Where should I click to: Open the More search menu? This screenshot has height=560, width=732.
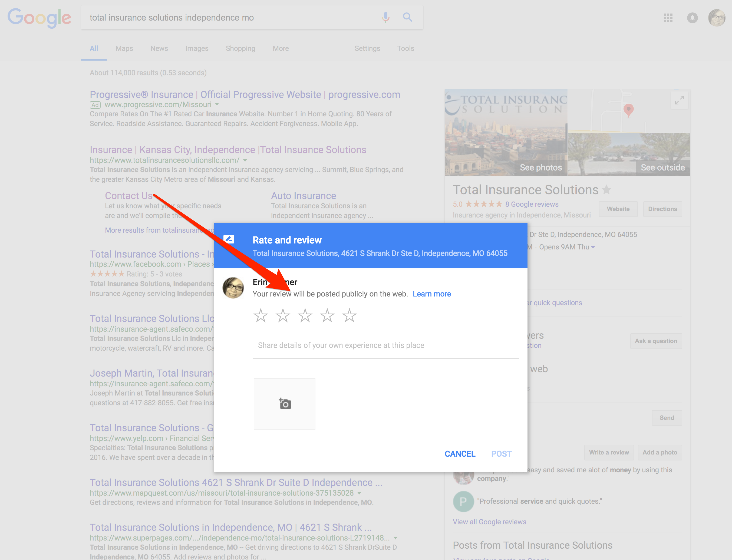click(x=281, y=48)
